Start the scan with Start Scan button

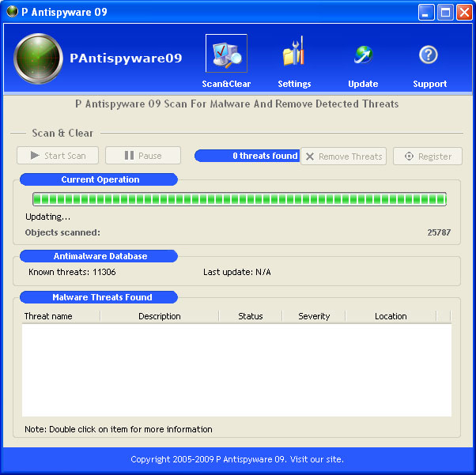pos(58,156)
